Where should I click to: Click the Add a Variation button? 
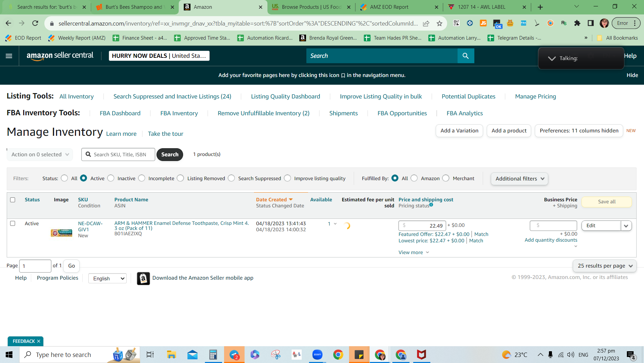(459, 131)
